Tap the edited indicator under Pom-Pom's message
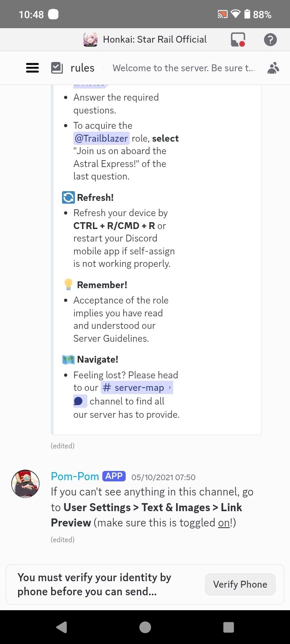 click(62, 539)
